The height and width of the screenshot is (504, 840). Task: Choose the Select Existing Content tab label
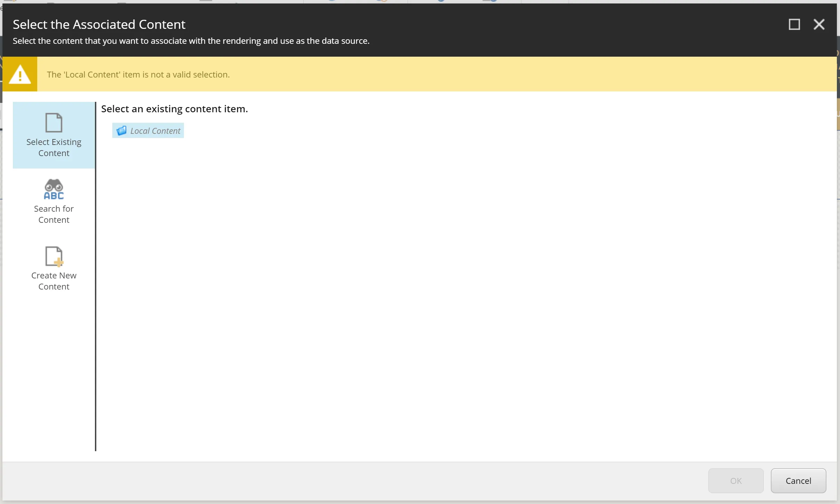click(x=54, y=147)
